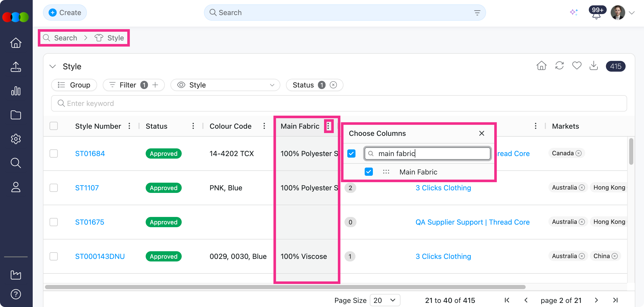Open the ST000143DNU style link
This screenshot has height=307, width=644.
tap(100, 256)
